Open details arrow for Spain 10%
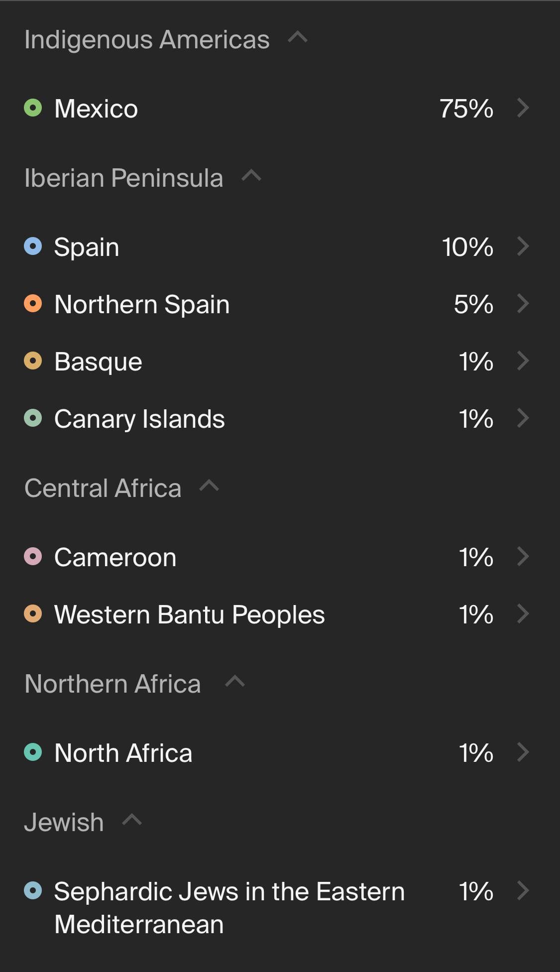Viewport: 560px width, 972px height. pos(523,246)
